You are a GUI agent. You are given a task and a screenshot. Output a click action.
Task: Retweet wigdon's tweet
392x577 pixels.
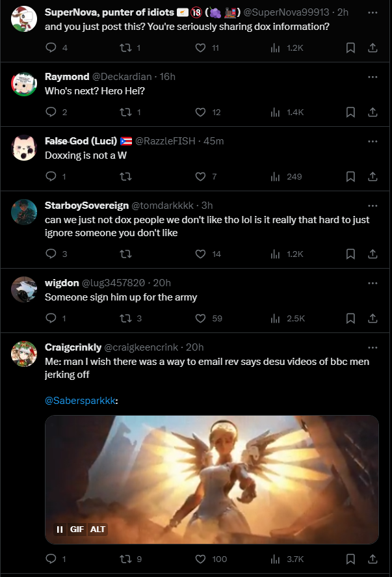click(x=127, y=318)
